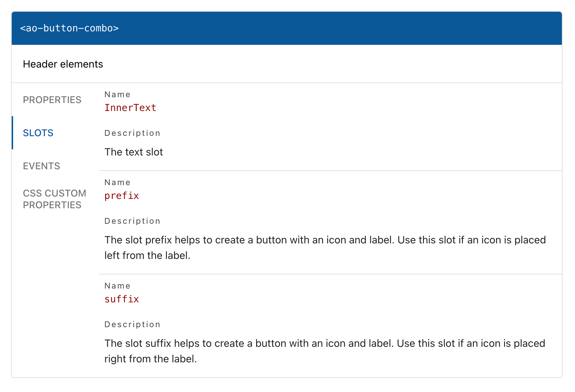The height and width of the screenshot is (392, 575).
Task: Show the CSS CUSTOM PROPERTIES tab
Action: click(54, 199)
